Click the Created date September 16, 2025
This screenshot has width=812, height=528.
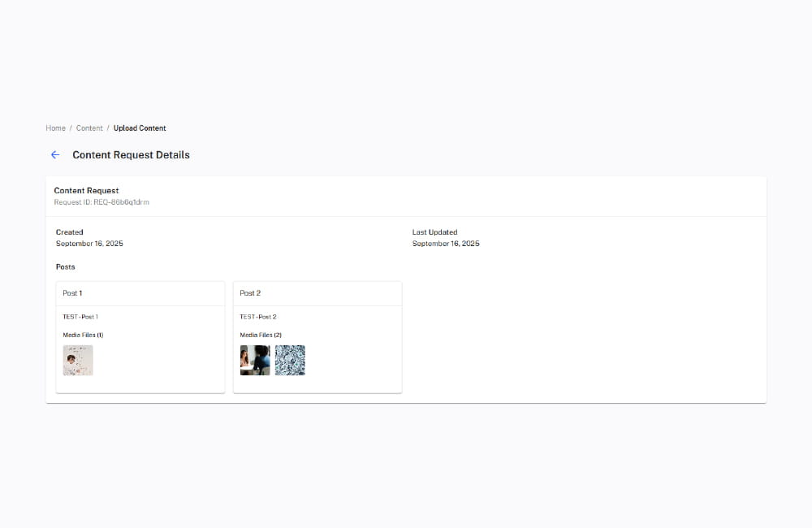point(89,243)
